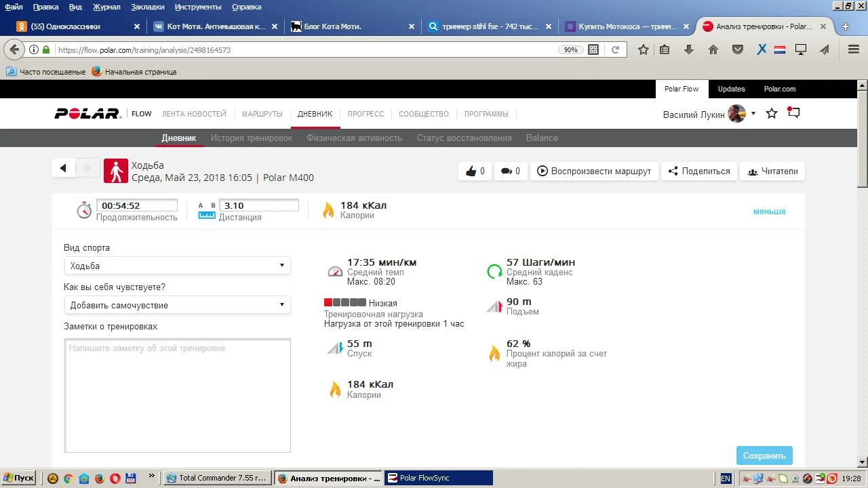This screenshot has height=488, width=868.
Task: Open the Файл menu
Action: click(14, 7)
